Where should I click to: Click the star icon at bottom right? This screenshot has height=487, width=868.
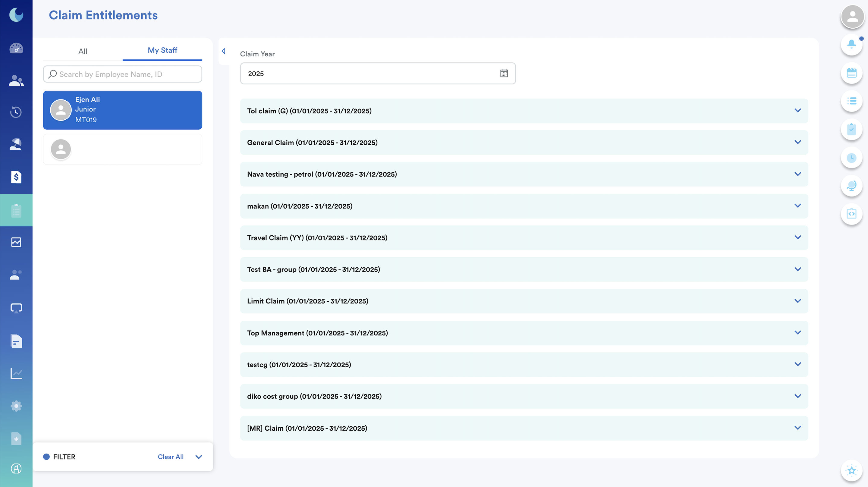coord(851,470)
